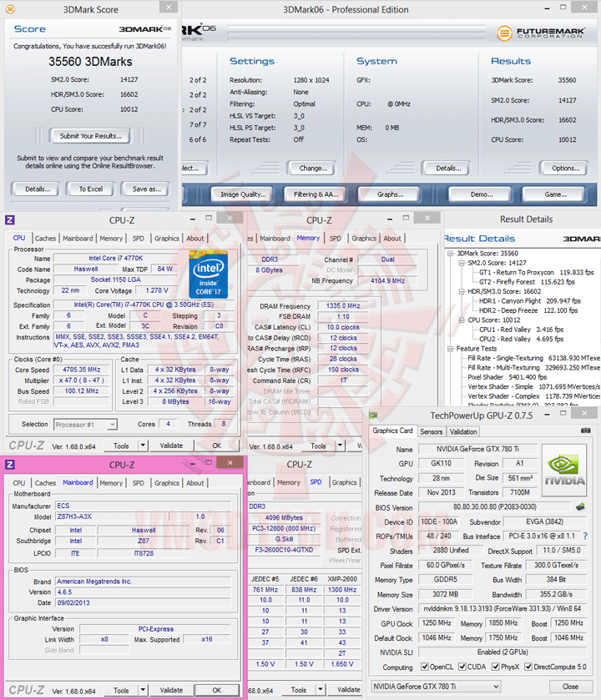Open SPD tab in pink CPU-Z window
Viewport: 601px width, 700px height.
pos(139,483)
